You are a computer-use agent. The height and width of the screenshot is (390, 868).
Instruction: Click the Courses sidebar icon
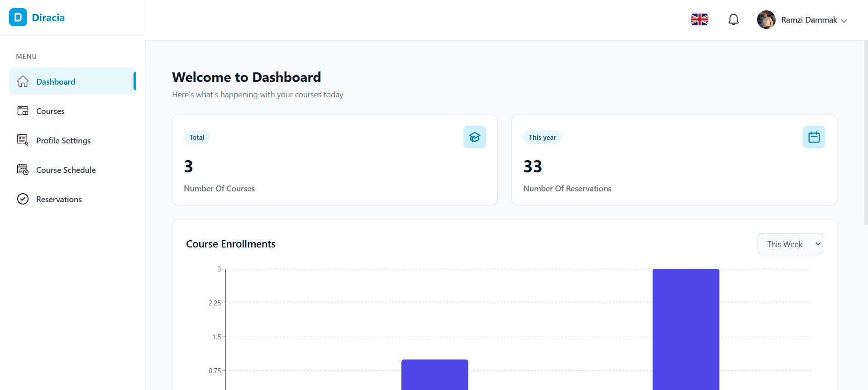(x=23, y=111)
